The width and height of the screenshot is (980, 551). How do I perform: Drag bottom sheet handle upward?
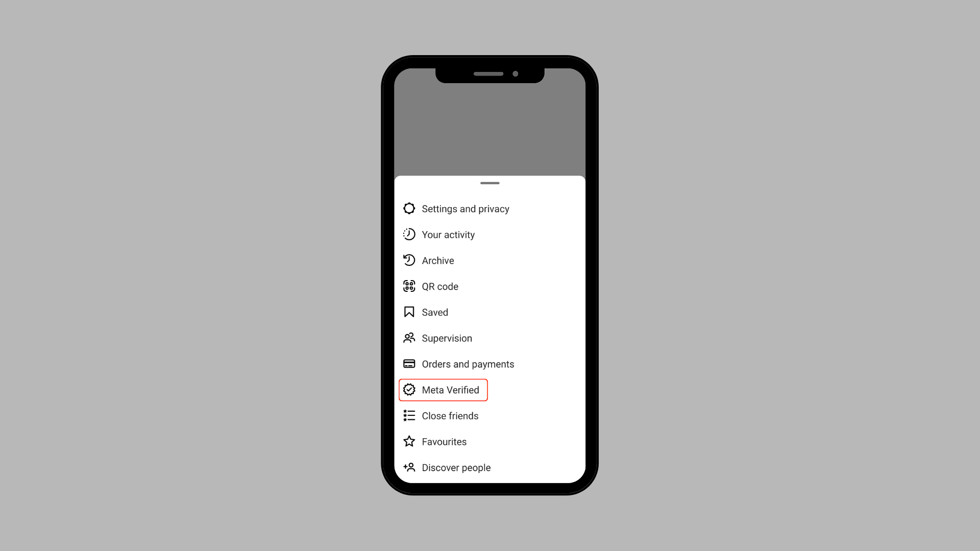489,183
